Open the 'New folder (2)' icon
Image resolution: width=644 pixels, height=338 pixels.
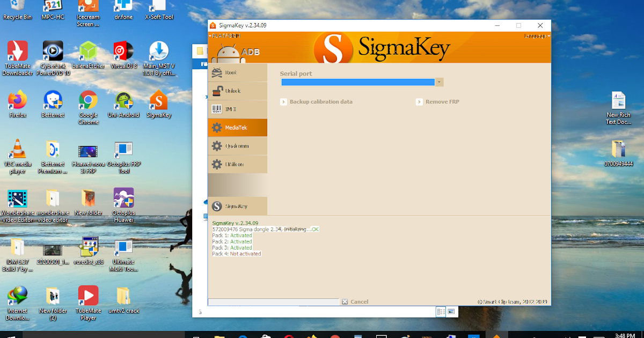[x=53, y=303]
